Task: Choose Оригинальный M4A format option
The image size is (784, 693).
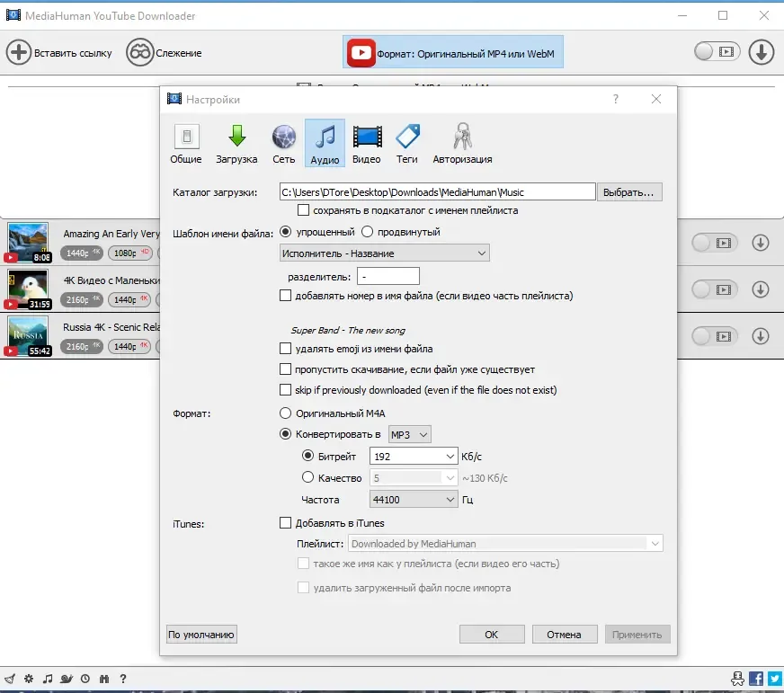Action: pyautogui.click(x=285, y=413)
